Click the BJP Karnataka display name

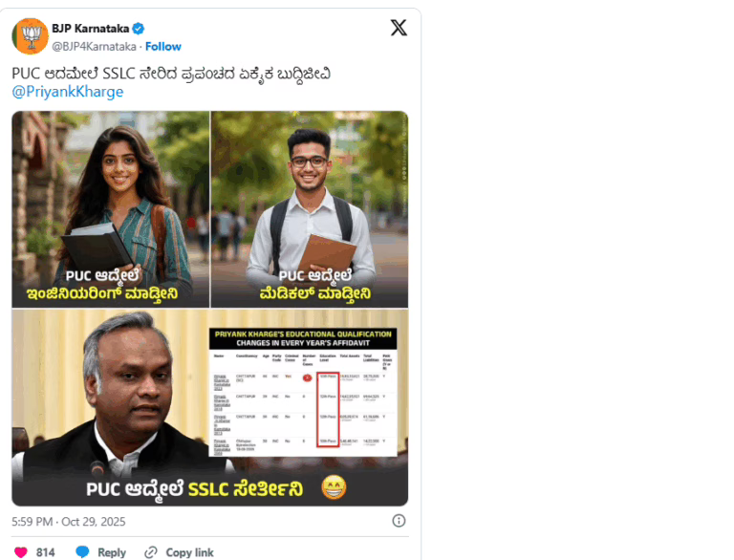click(x=91, y=29)
